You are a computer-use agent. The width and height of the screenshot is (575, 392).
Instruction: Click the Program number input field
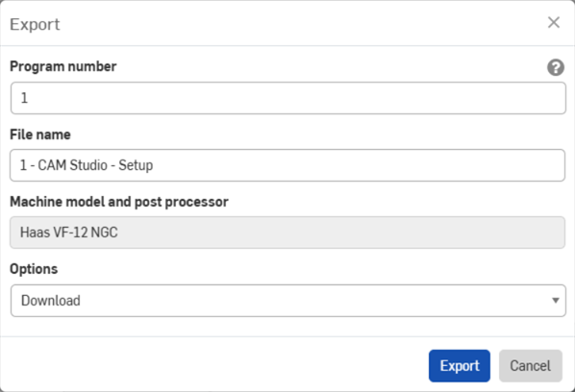point(288,98)
